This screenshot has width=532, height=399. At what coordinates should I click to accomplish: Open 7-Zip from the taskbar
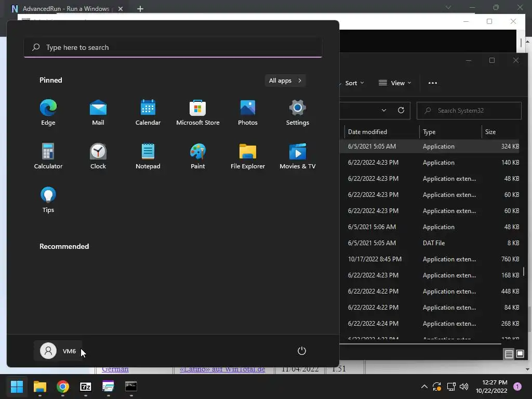[86, 387]
